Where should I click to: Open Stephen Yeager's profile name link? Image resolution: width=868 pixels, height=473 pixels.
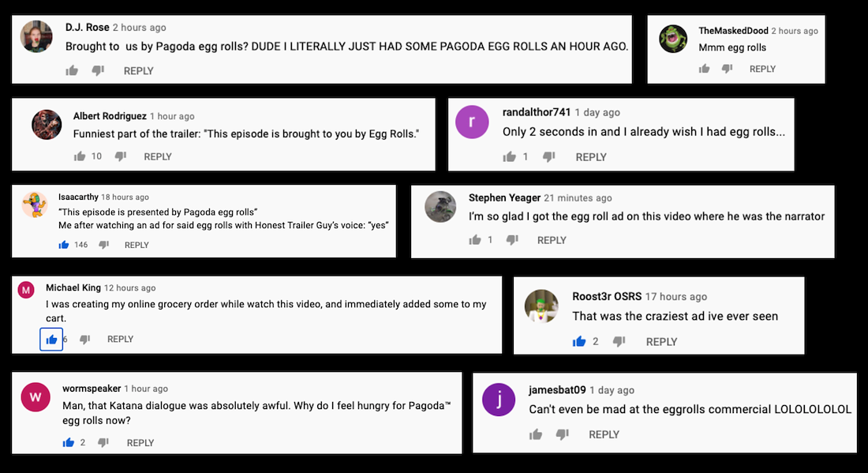pos(504,197)
